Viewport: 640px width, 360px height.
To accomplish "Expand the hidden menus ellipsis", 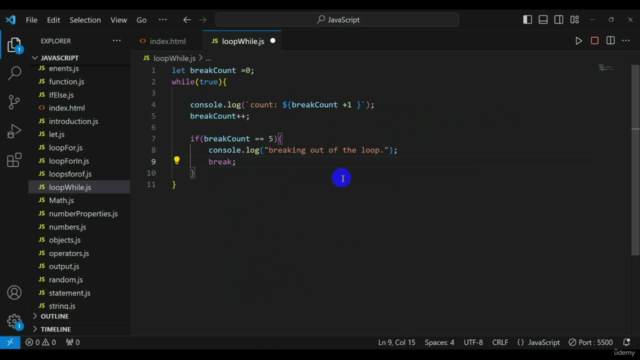I will pyautogui.click(x=162, y=20).
